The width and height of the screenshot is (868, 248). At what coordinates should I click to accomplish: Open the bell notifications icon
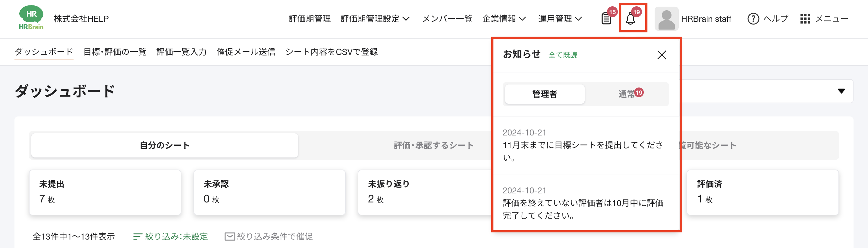coord(631,19)
